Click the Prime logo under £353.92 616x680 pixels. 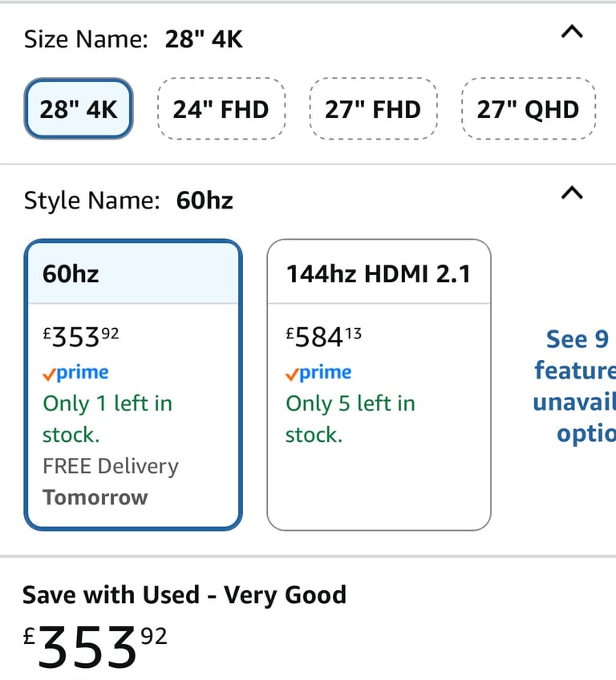tap(75, 373)
